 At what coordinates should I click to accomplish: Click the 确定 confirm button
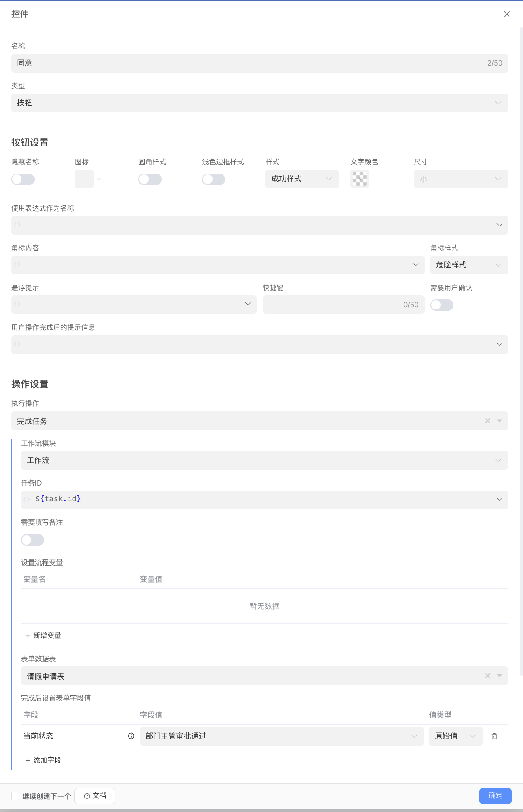coord(495,795)
